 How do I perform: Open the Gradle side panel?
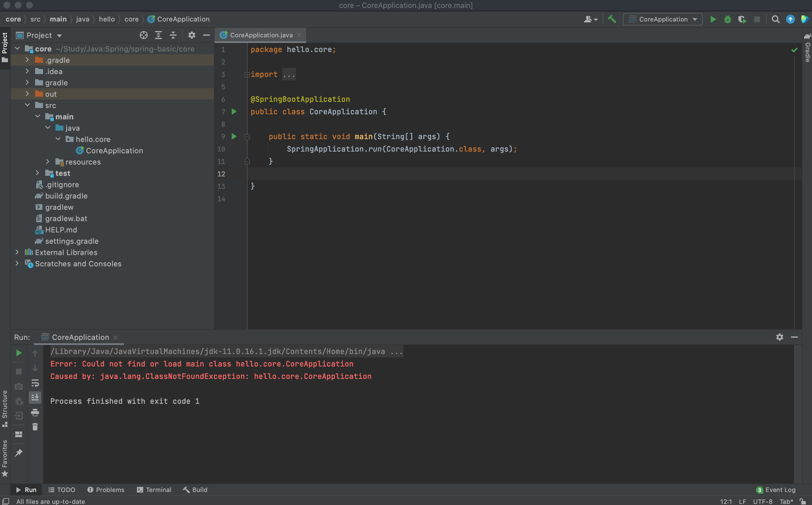(x=807, y=48)
